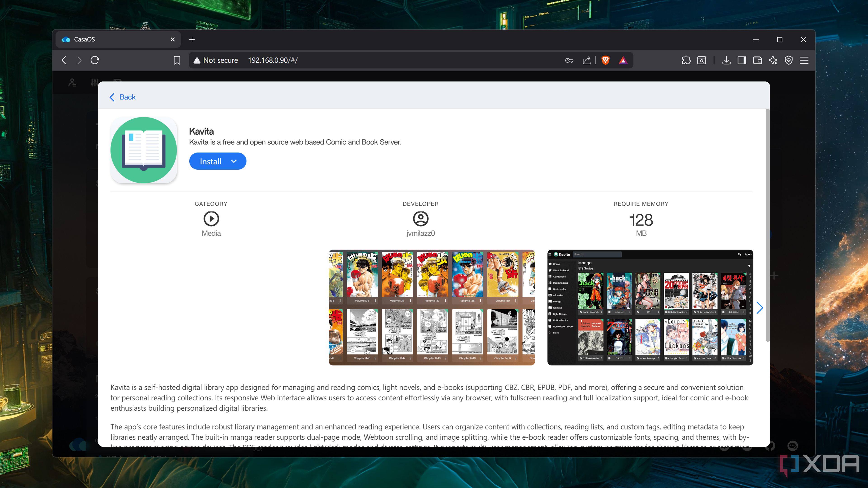The height and width of the screenshot is (488, 868).
Task: Expand the Install button dropdown arrow
Action: (234, 161)
